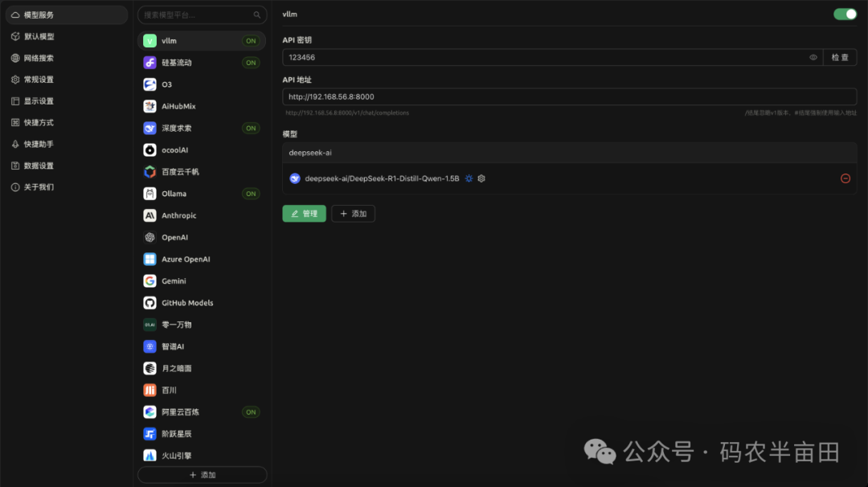Select the Ollama provider icon
The width and height of the screenshot is (868, 487).
pyautogui.click(x=149, y=194)
